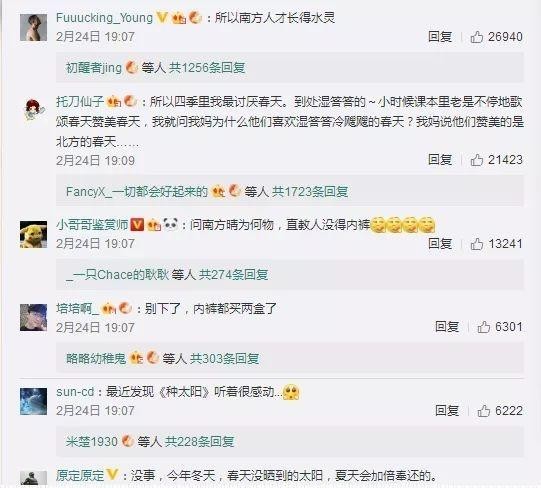Click thumbs-up icon showing 21423 likes
The image size is (541, 488).
click(x=477, y=160)
